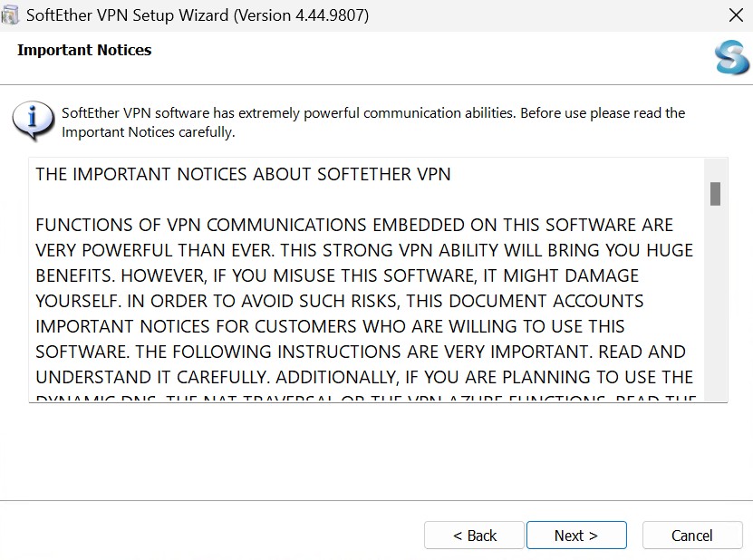Click the "Important Notices" page heading
This screenshot has width=753, height=560.
[x=84, y=50]
